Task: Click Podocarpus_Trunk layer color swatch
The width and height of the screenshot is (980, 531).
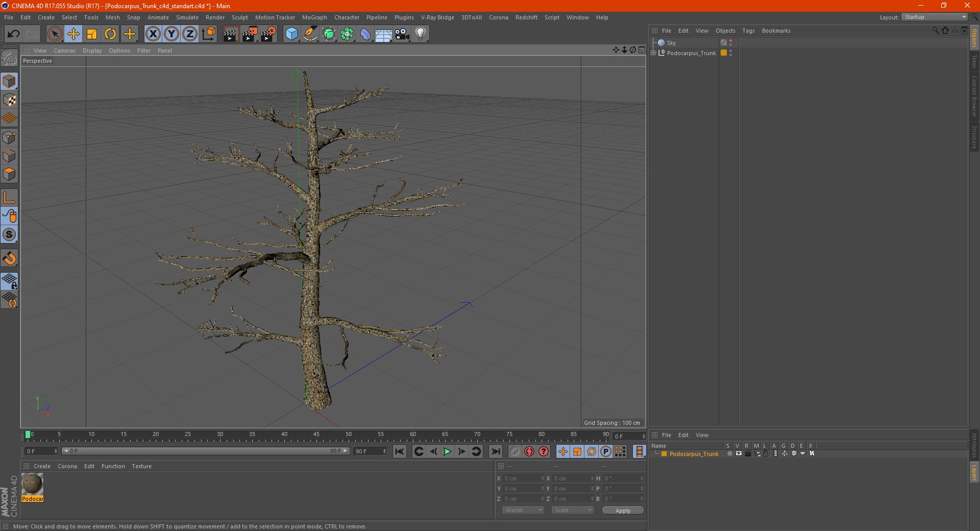Action: click(x=664, y=454)
